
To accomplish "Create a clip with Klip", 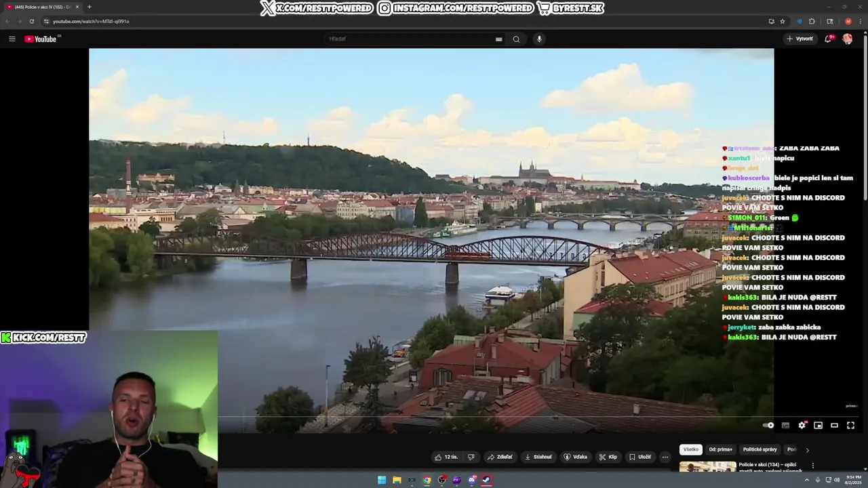I will 608,457.
